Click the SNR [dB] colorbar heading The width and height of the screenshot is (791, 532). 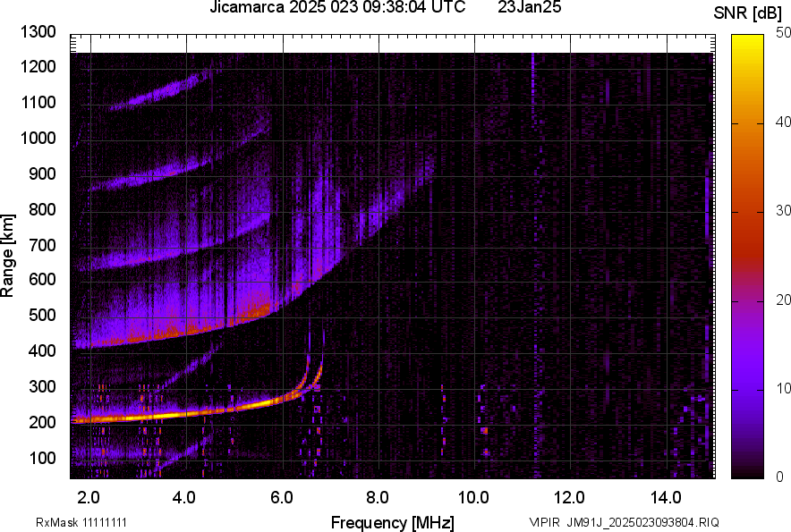click(748, 13)
